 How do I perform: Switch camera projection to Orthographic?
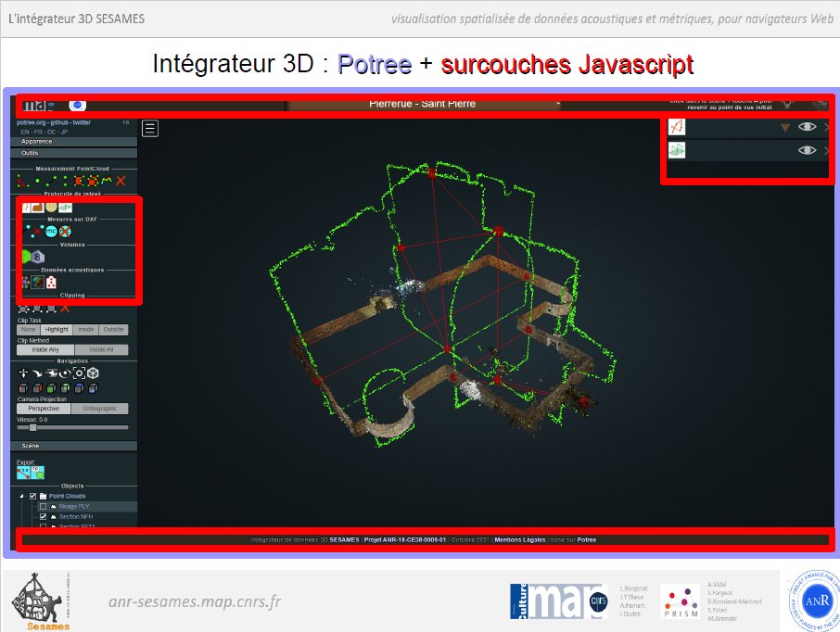(x=99, y=409)
